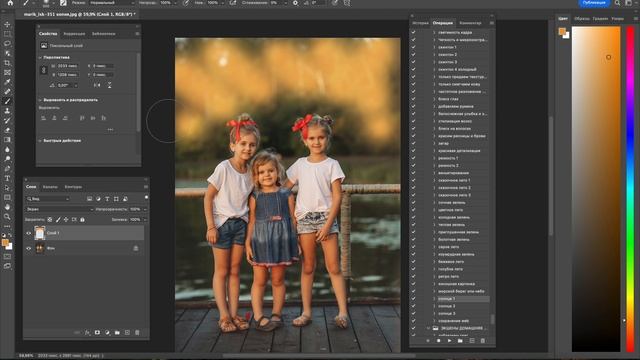Toggle the checkmark for ретро лето action
Screen dimensions: 640x360
pyautogui.click(x=413, y=276)
